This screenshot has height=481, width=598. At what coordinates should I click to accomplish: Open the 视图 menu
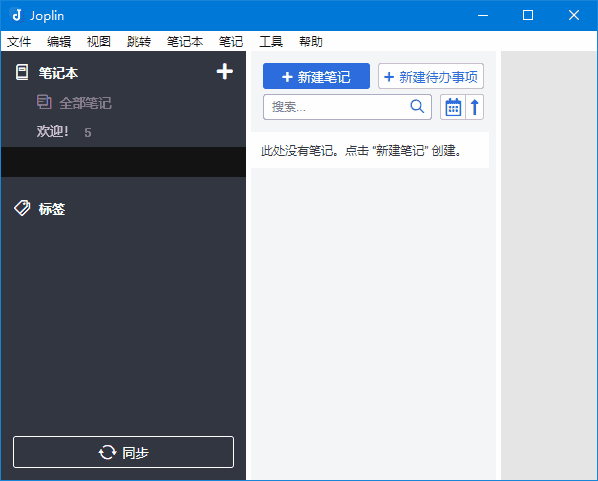coord(99,42)
